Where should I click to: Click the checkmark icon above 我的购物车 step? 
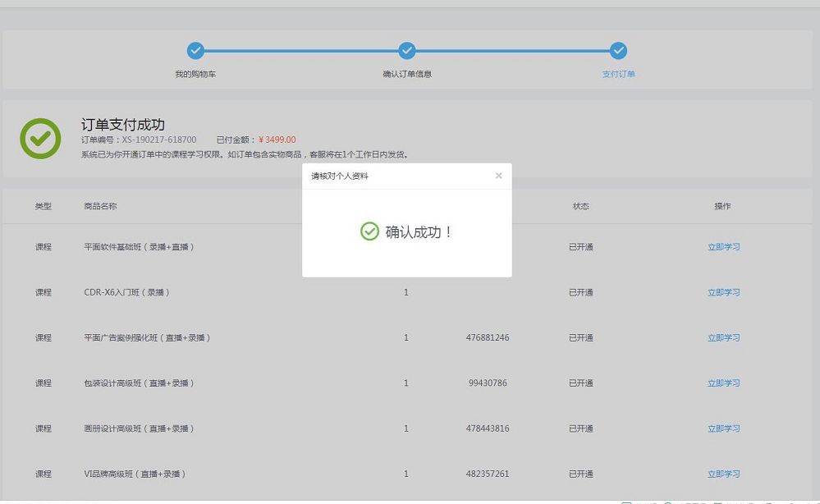(x=195, y=51)
